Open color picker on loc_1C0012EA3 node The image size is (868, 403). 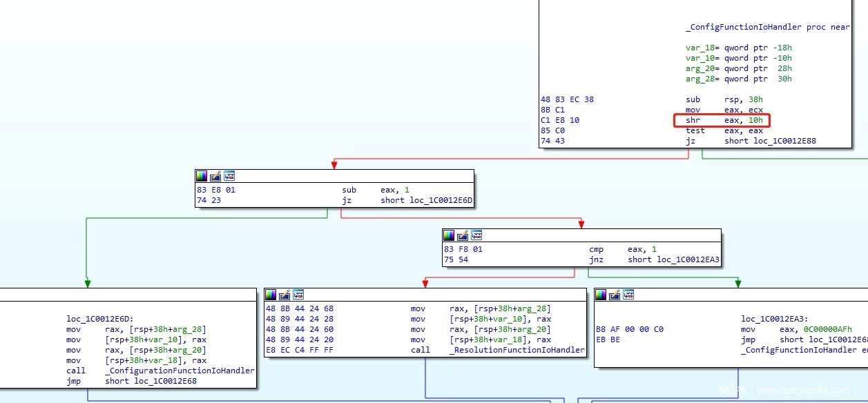point(601,295)
